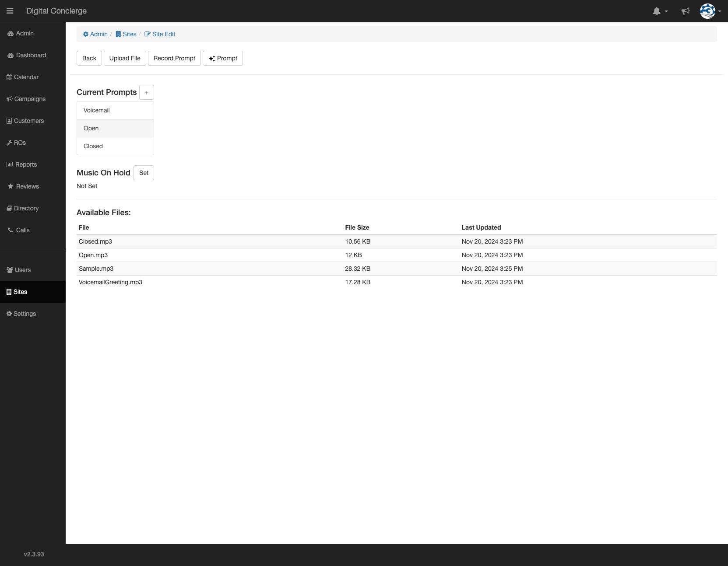Open Customers from the sidebar
728x566 pixels.
click(33, 121)
